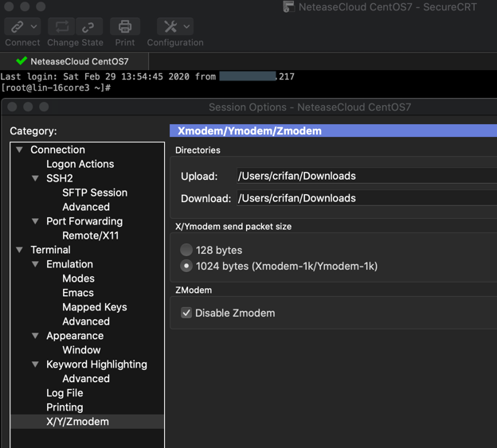
Task: Open Log File settings category
Action: coord(65,393)
